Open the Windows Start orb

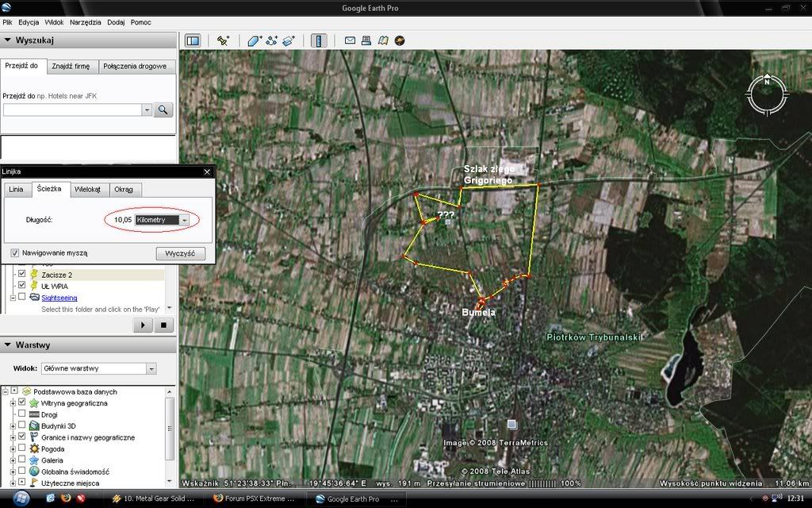(x=21, y=498)
